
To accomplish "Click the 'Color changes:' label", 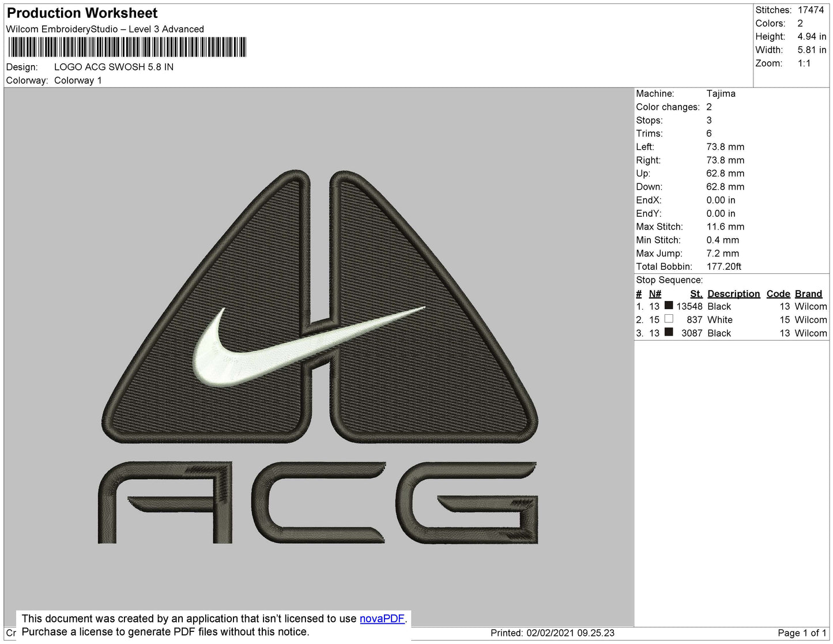I will pos(668,107).
